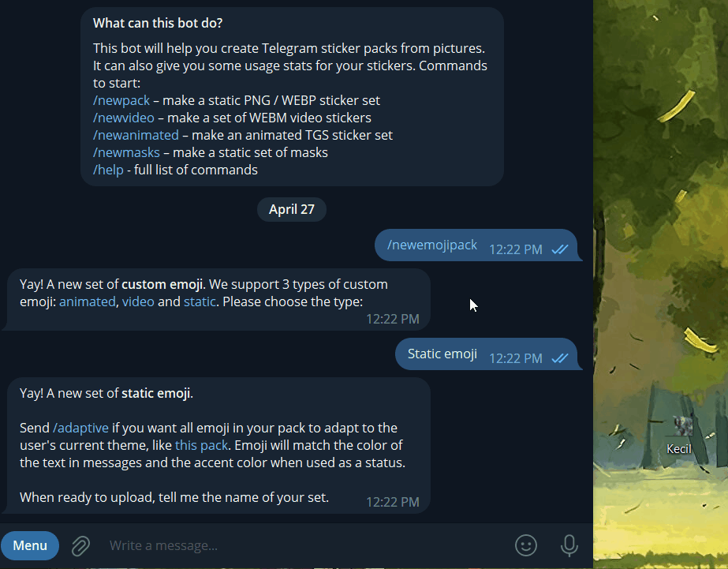Click the read checkmarks on Static emoji message
The width and height of the screenshot is (728, 569).
[560, 358]
